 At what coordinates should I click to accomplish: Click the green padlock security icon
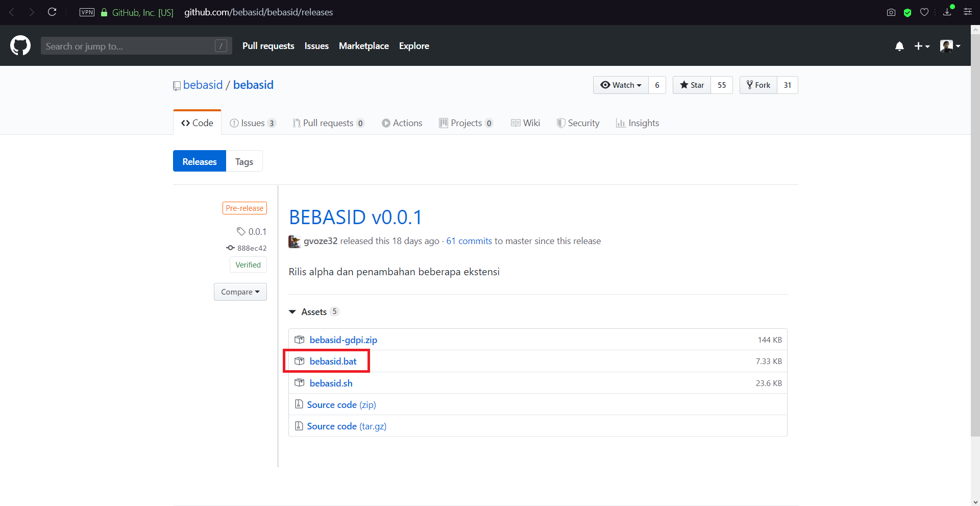[104, 12]
